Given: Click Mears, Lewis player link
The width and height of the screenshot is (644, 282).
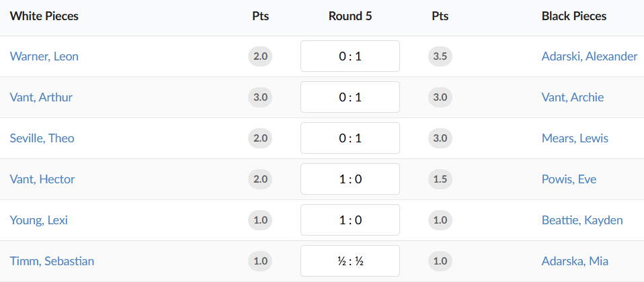Looking at the screenshot, I should point(574,138).
